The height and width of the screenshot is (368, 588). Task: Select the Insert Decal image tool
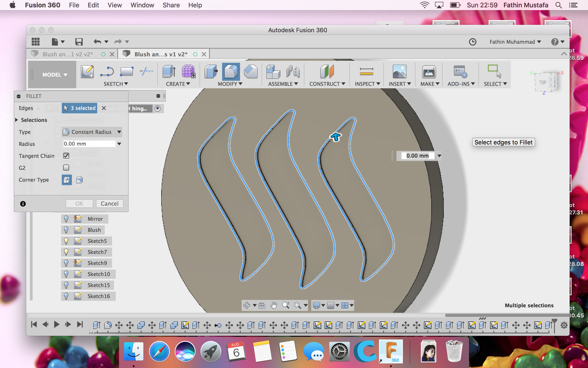[399, 71]
